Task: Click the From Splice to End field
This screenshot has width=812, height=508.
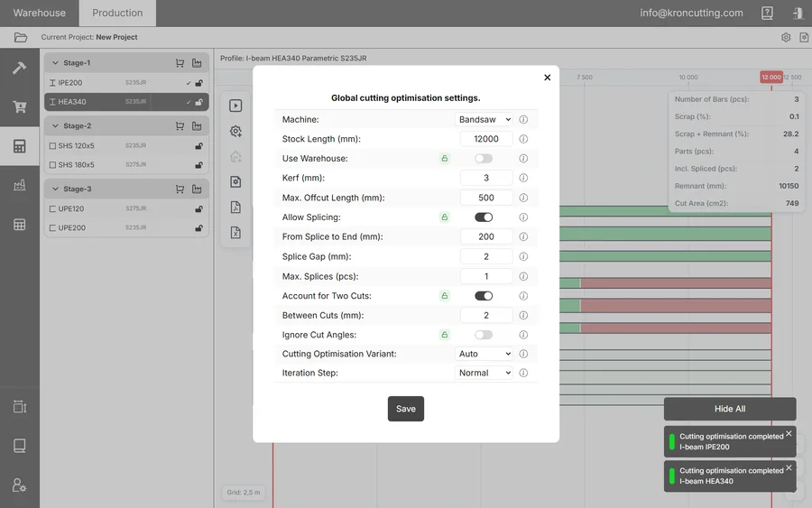Action: pos(486,236)
